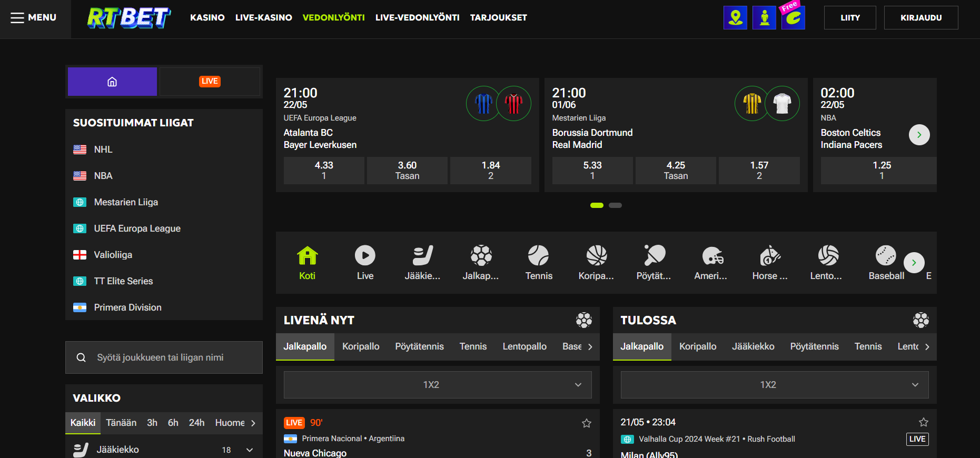Open 1X2 market dropdown in LIVENÄ NYT
The image size is (980, 458).
pyautogui.click(x=438, y=385)
